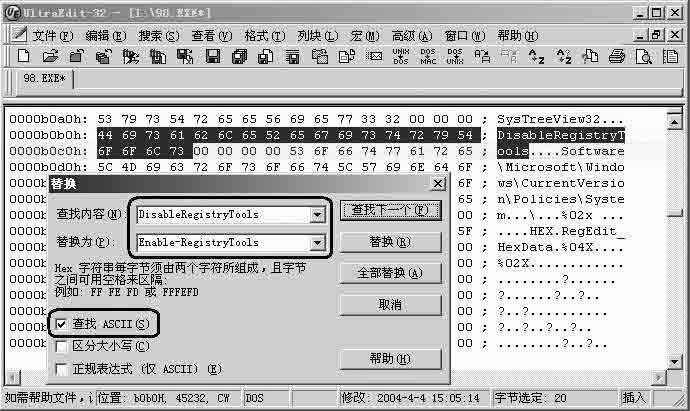Enable the 正则表达式 checkbox
This screenshot has height=411, width=690.
[63, 369]
